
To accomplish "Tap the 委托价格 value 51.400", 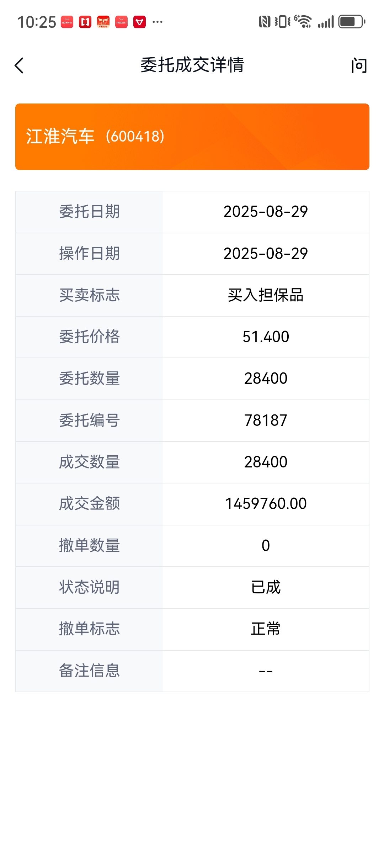I will [266, 337].
